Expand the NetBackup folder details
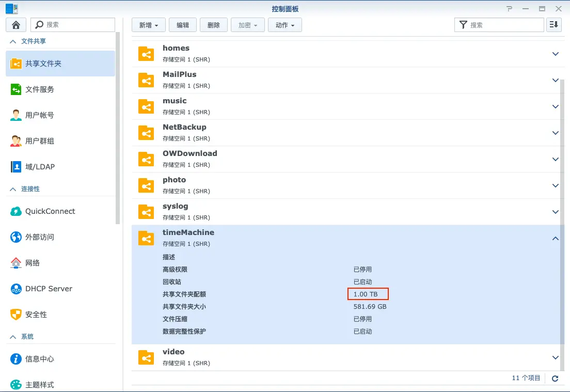 556,133
